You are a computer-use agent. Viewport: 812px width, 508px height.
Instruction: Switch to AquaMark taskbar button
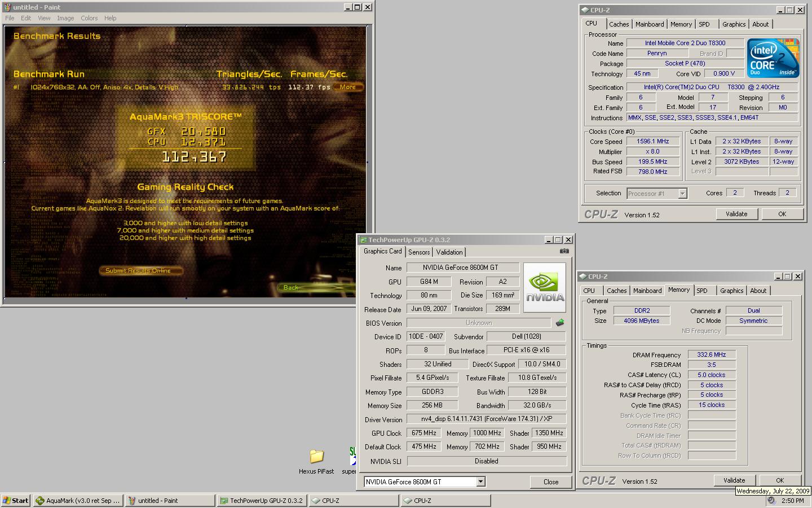[x=78, y=501]
